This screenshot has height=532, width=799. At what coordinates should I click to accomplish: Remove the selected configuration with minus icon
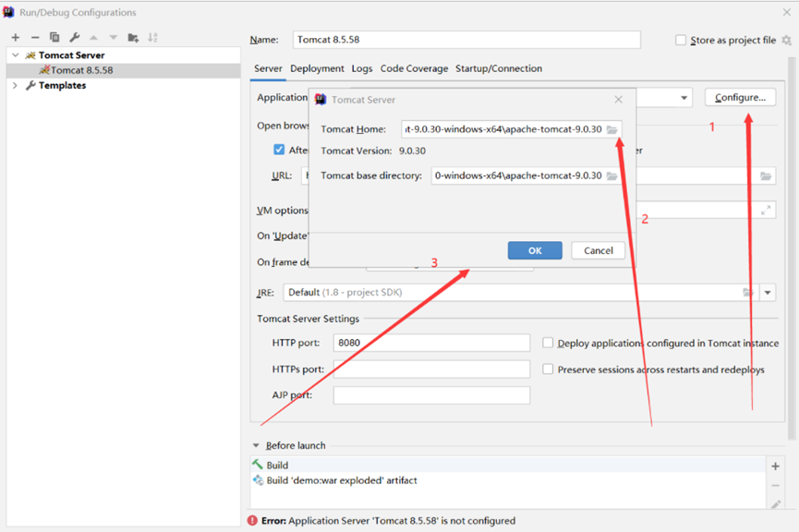35,37
